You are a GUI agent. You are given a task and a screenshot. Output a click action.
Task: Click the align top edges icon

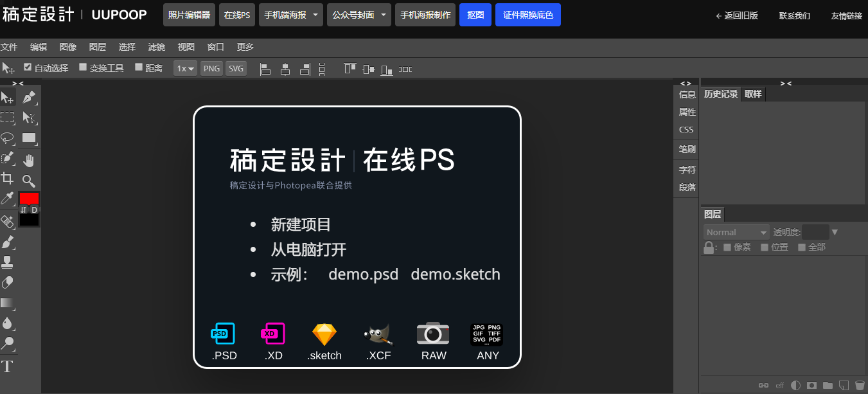pyautogui.click(x=350, y=69)
